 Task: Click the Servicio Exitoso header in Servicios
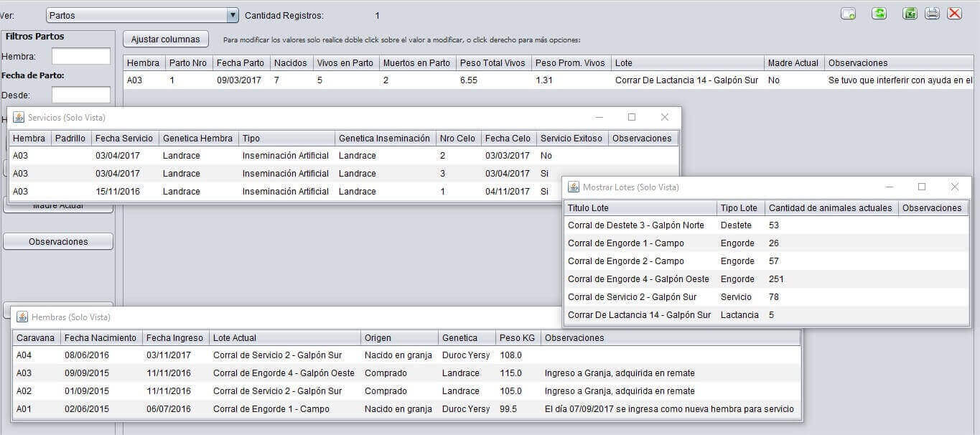(572, 139)
